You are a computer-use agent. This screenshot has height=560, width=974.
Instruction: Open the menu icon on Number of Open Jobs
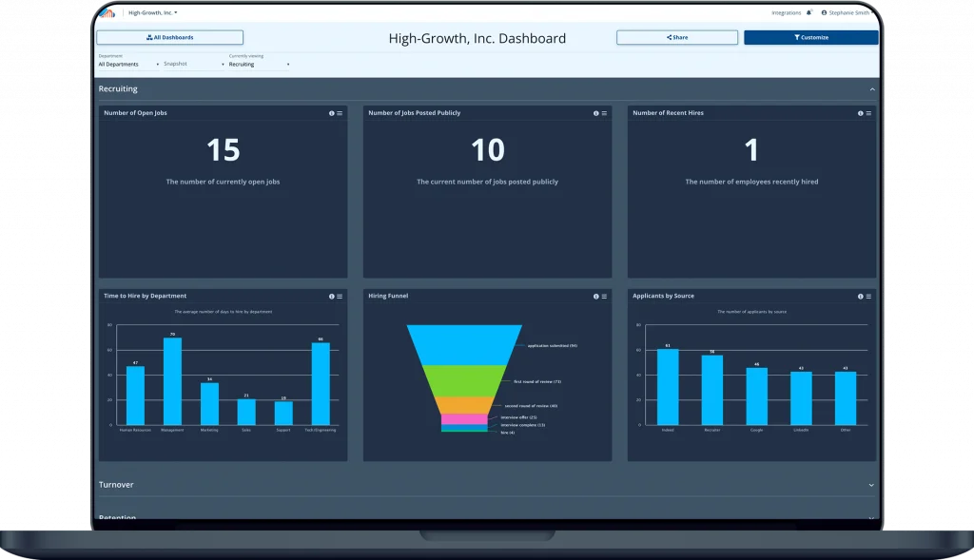pos(340,113)
